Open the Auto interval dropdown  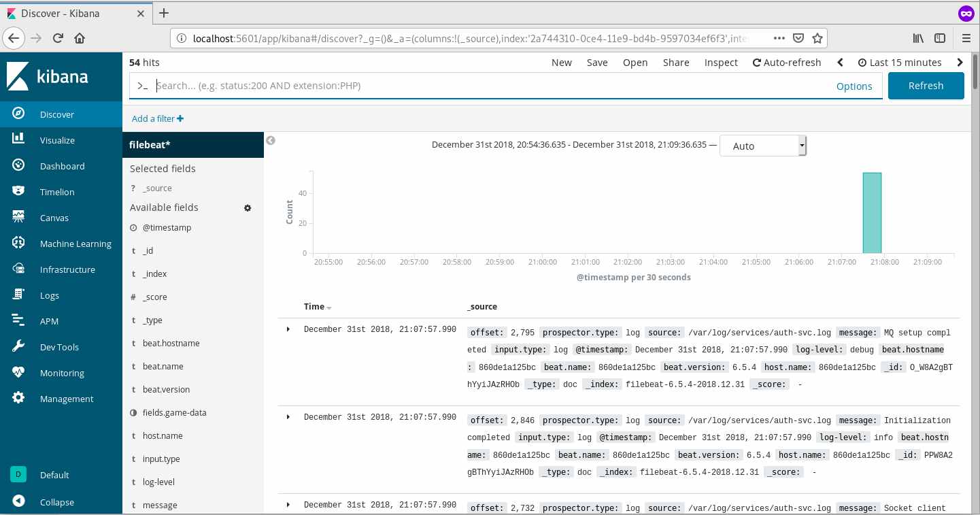[763, 146]
